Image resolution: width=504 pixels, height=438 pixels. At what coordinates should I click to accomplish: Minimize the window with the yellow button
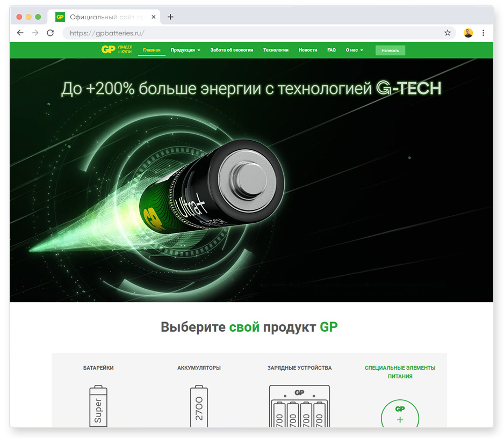pos(28,17)
